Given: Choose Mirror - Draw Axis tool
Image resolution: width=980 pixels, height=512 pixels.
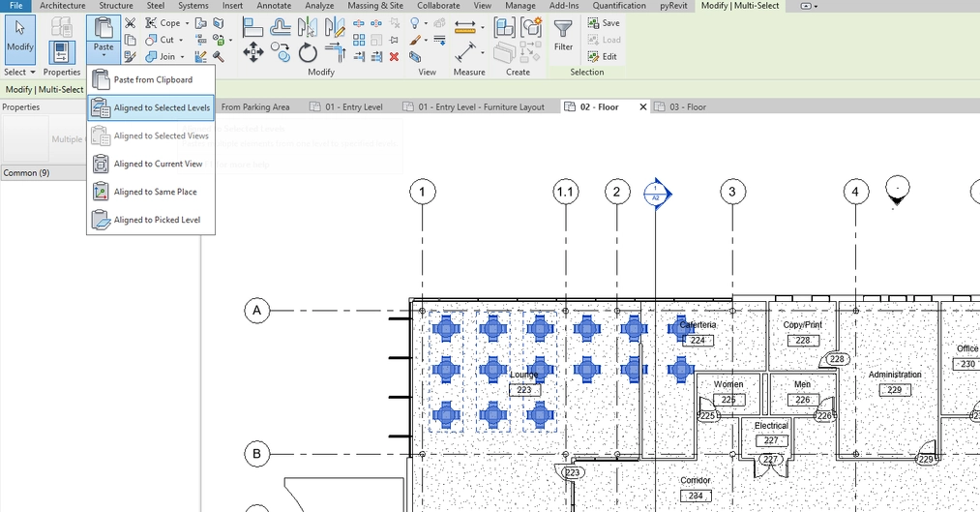Looking at the screenshot, I should tap(335, 27).
